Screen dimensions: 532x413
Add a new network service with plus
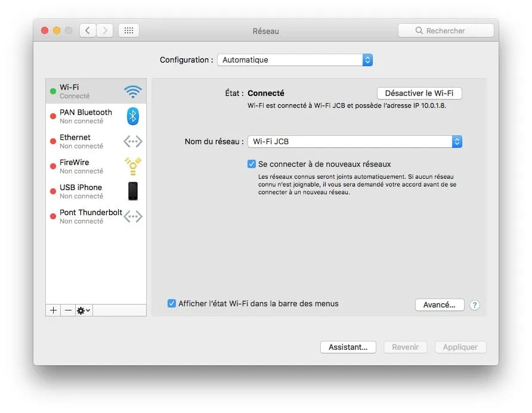53,310
